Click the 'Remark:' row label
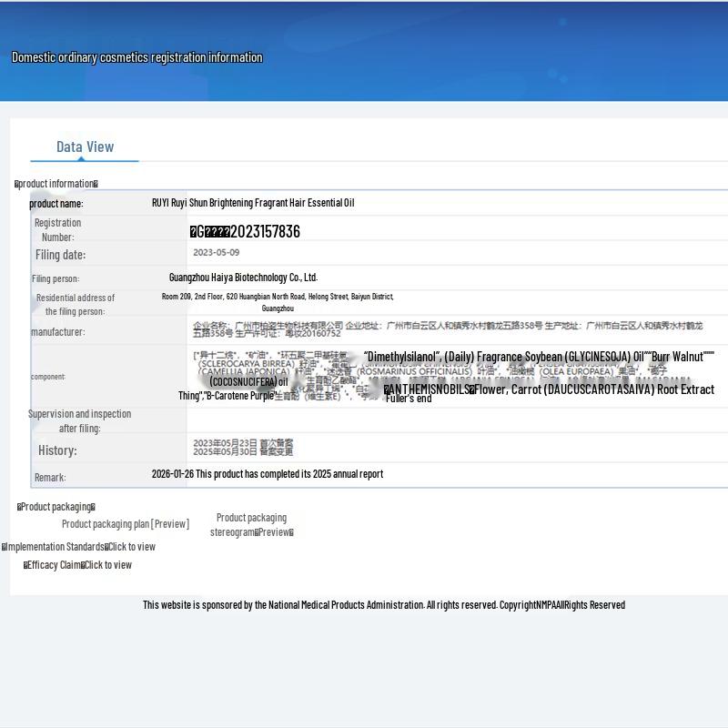728x728 pixels. pos(50,478)
